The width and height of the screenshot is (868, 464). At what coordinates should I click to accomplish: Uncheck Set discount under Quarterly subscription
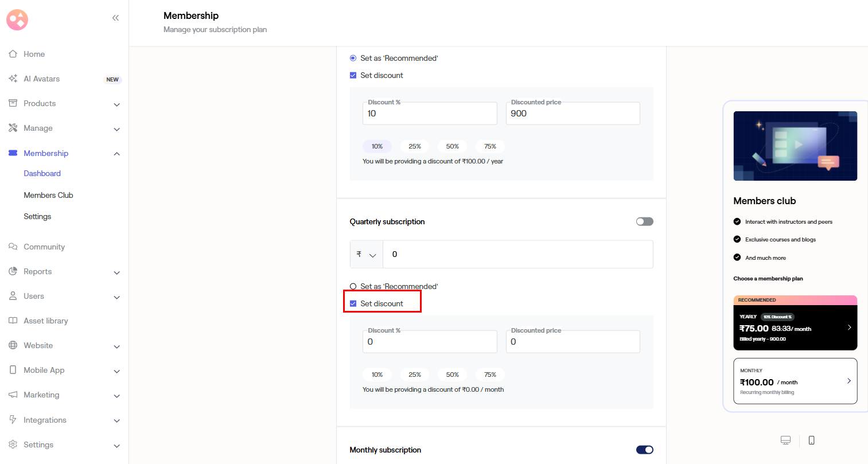coord(353,303)
